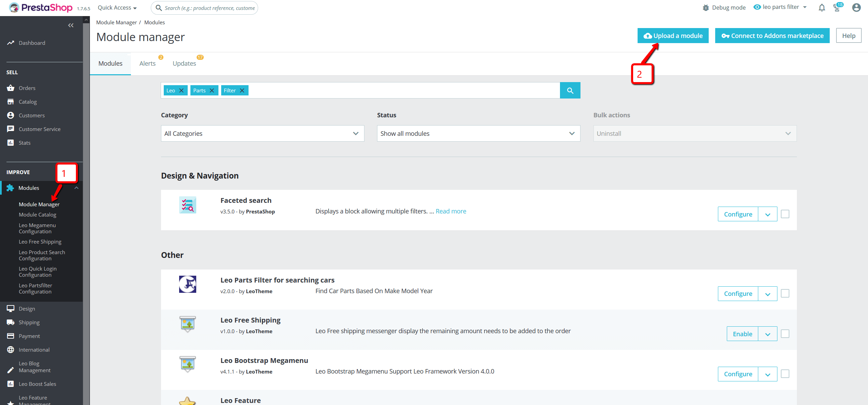Open Customer Service chat icon
Viewport: 868px width, 405px height.
tap(11, 129)
